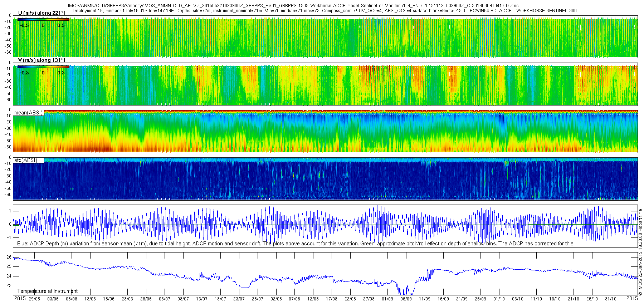
Task: Click the 31/10 date tick label
Action: tap(611, 299)
